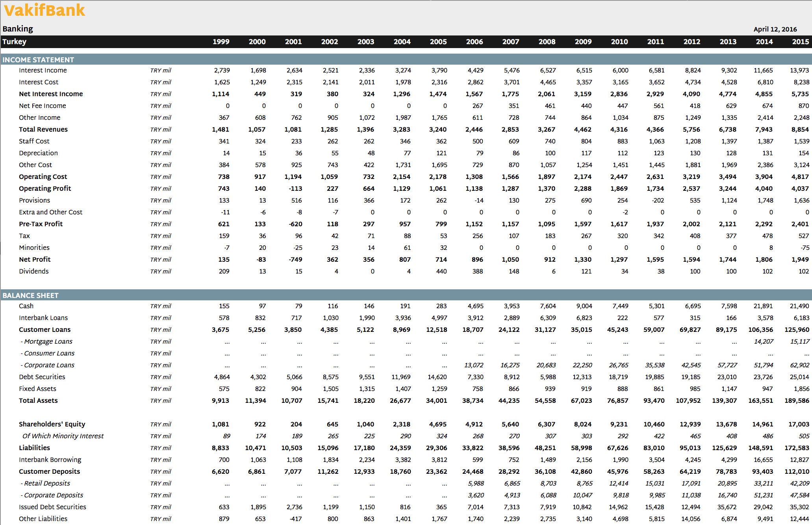This screenshot has height=525, width=812.
Task: Select the Operating Profit row label
Action: (x=45, y=188)
